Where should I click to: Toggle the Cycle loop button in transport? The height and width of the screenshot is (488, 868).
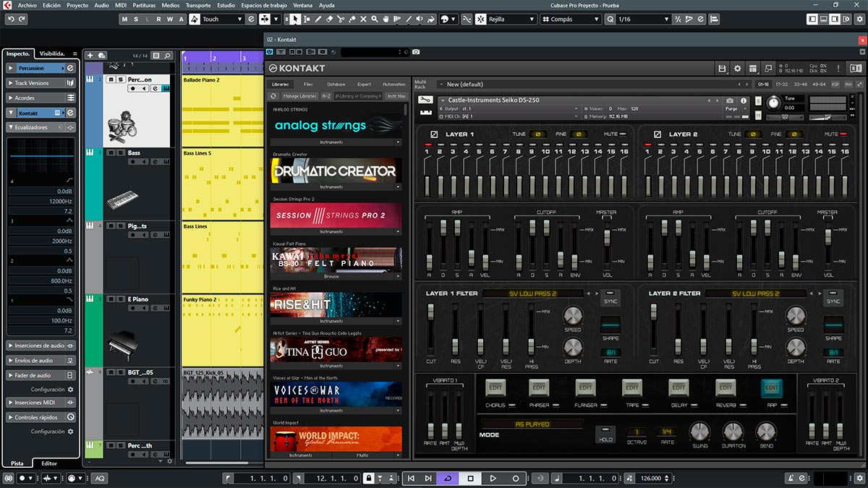point(448,478)
